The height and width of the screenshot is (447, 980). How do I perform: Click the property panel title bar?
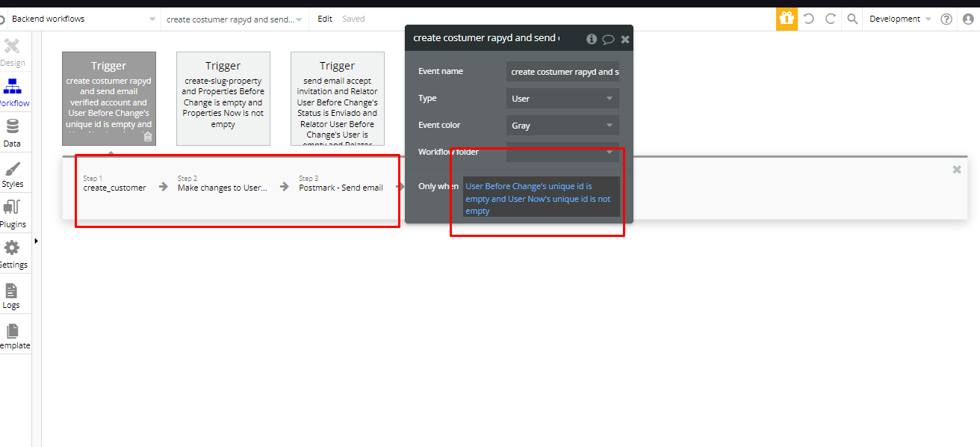pos(486,38)
